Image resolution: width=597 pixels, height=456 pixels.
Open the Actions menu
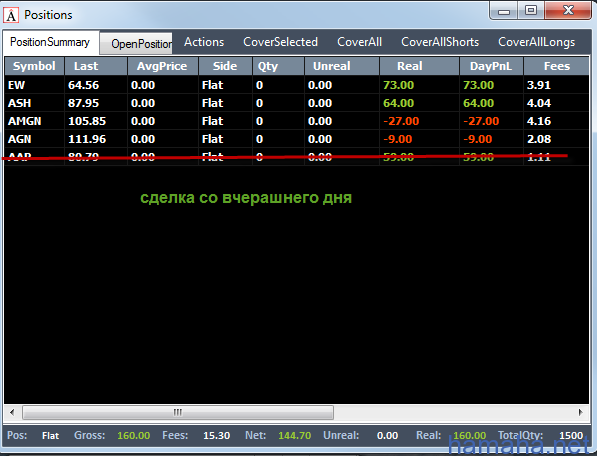204,42
